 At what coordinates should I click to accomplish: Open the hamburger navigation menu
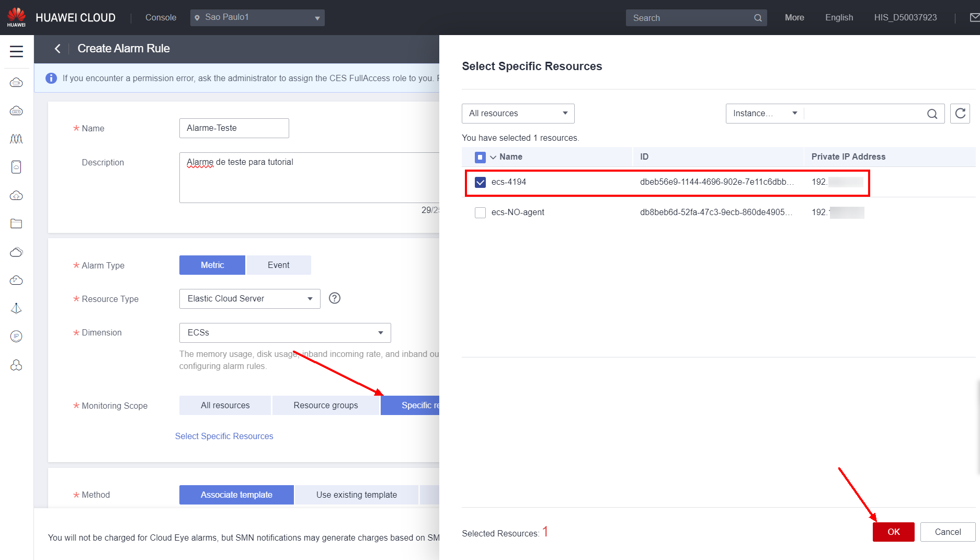pyautogui.click(x=16, y=51)
